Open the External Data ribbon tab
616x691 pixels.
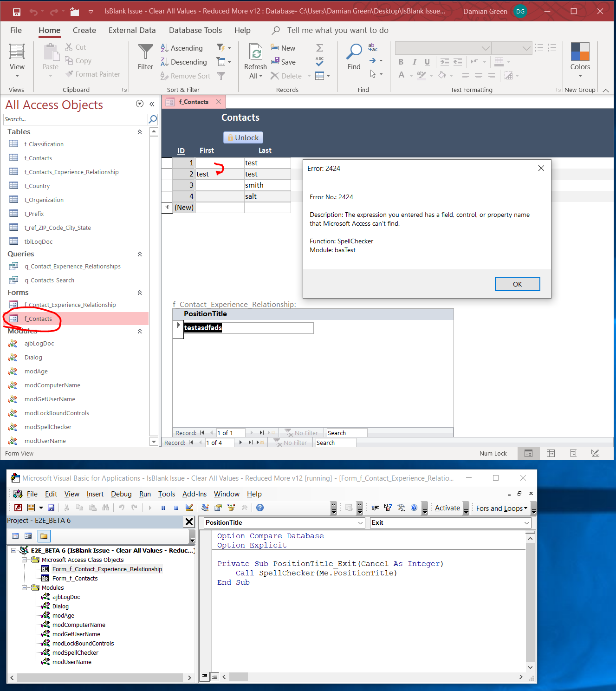click(132, 30)
